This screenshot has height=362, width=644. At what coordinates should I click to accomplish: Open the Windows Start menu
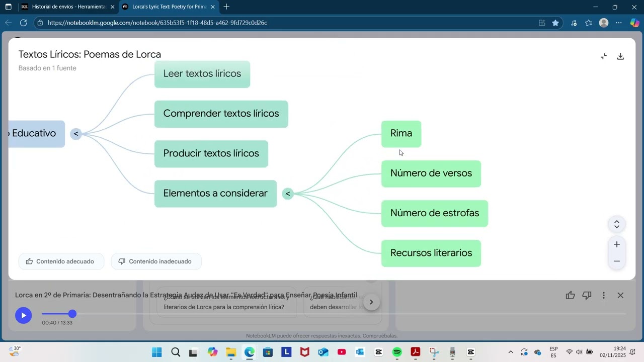tap(157, 352)
